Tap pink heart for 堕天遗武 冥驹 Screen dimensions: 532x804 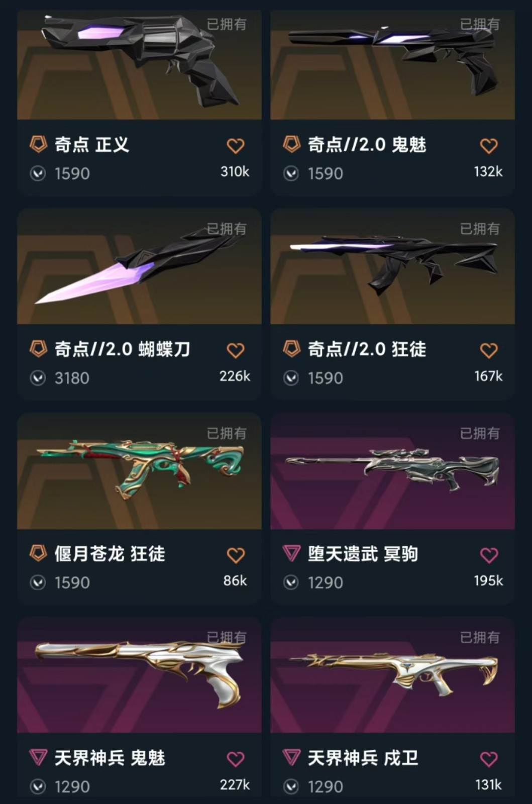[x=489, y=555]
